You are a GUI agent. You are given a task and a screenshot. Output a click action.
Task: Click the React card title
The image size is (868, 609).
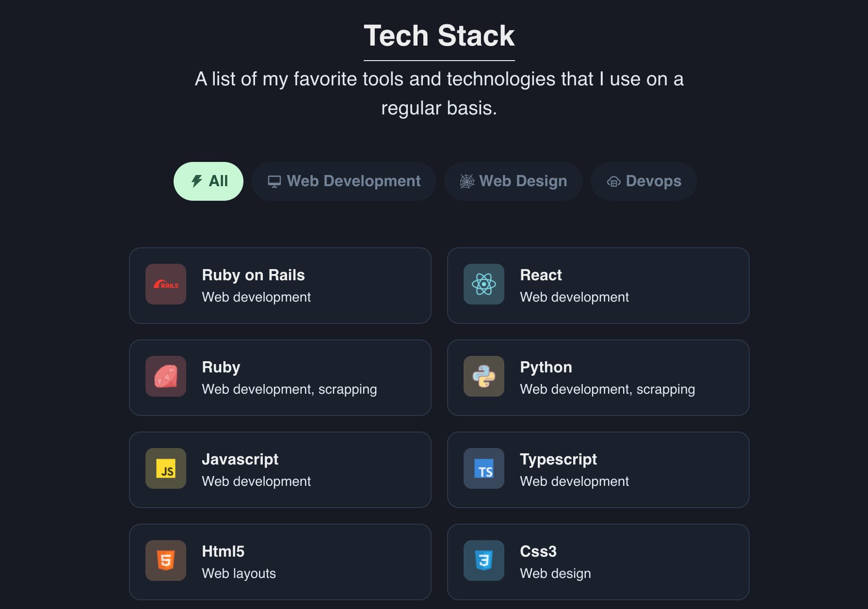pos(541,275)
